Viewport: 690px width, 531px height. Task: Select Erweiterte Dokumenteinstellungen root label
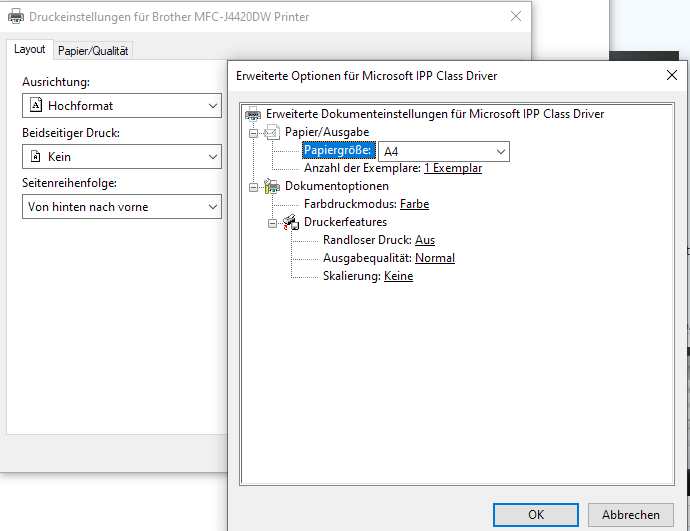click(435, 114)
